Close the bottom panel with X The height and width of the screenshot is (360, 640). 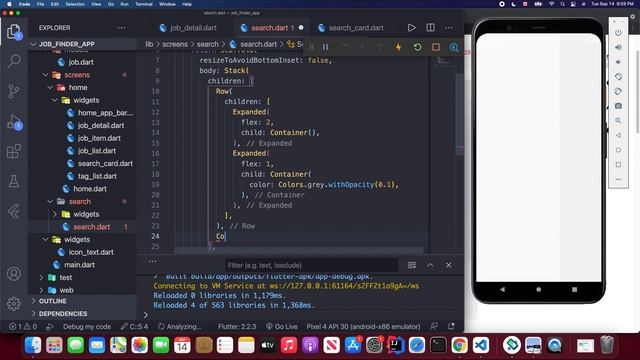click(449, 265)
